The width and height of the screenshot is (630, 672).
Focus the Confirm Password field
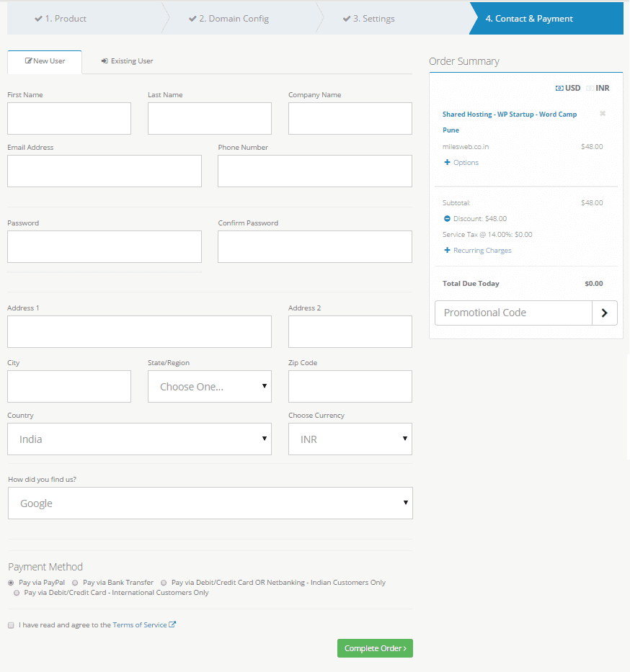[x=315, y=247]
